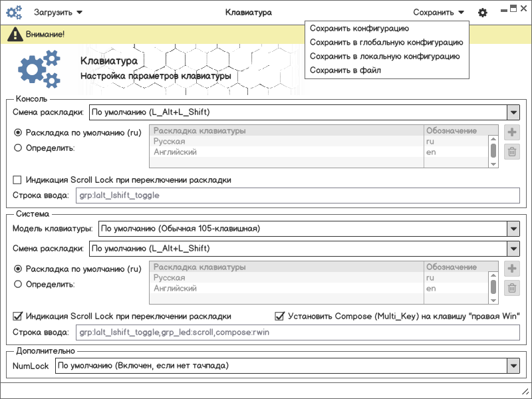Screen dimensions: 532x399
Task: Click the system input string field
Action: click(297, 332)
